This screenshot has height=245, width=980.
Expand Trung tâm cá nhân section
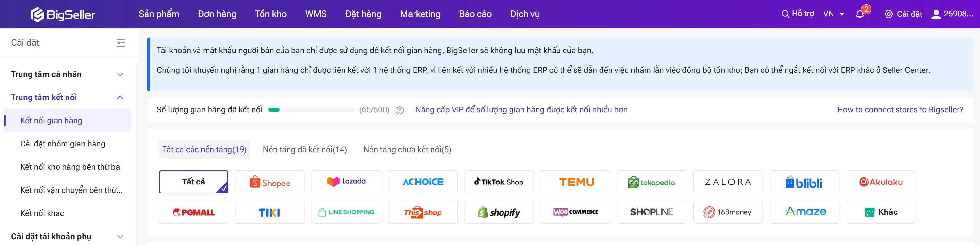pos(120,74)
